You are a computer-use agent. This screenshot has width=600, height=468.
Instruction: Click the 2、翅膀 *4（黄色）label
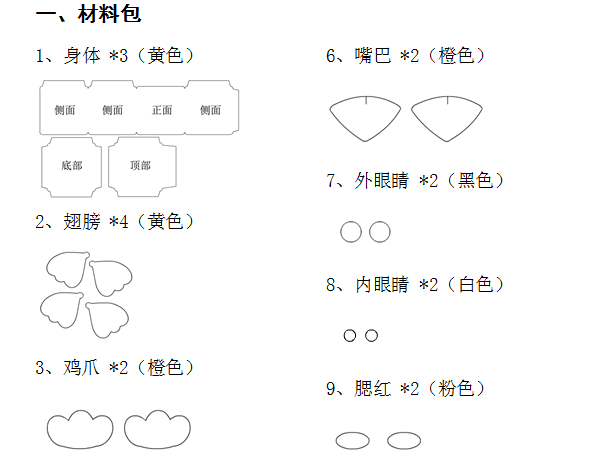(114, 222)
